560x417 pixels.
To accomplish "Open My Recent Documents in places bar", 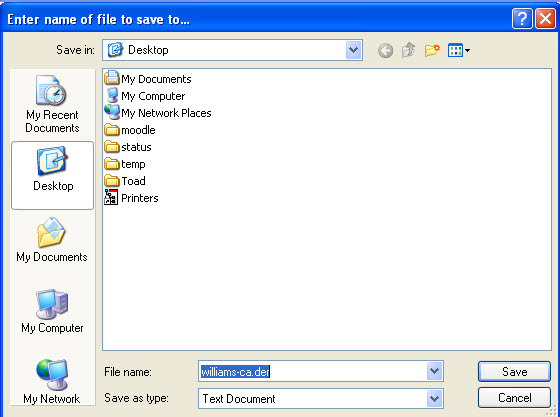I will [x=52, y=104].
